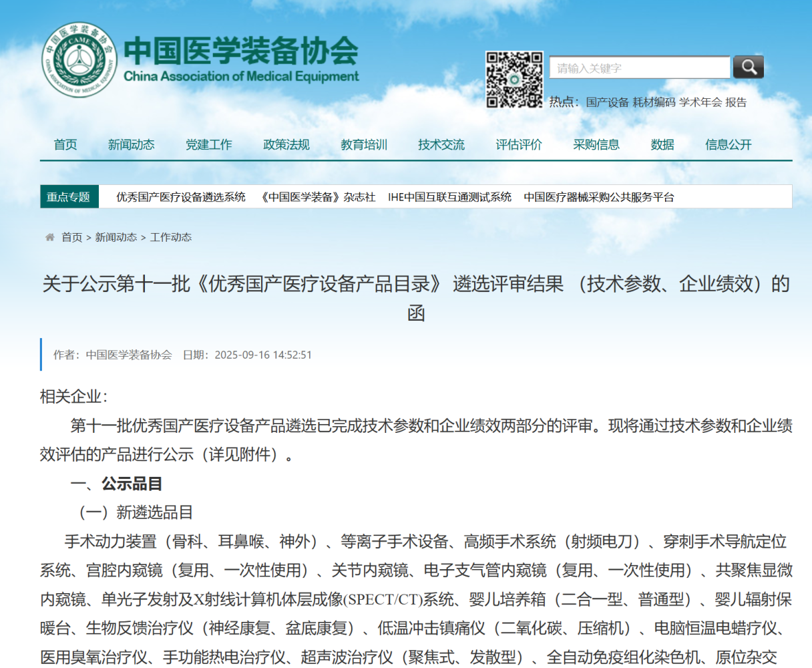Select the 信息公开 menu item

(729, 144)
